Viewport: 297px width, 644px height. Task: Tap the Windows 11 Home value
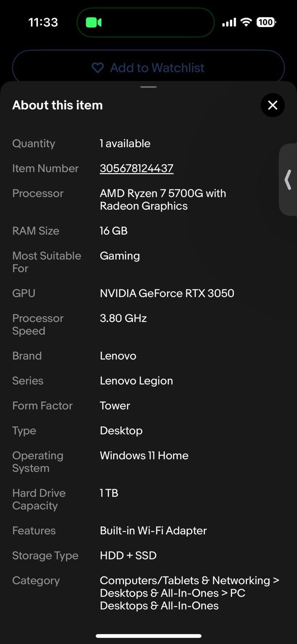click(144, 455)
